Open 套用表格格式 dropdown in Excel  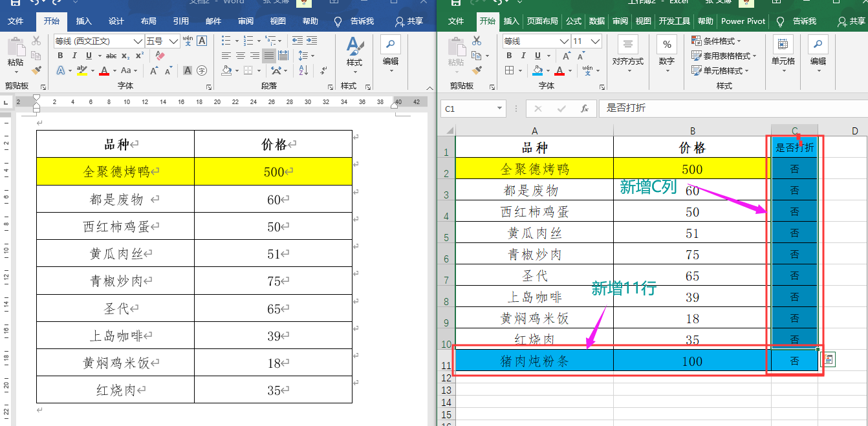(723, 56)
